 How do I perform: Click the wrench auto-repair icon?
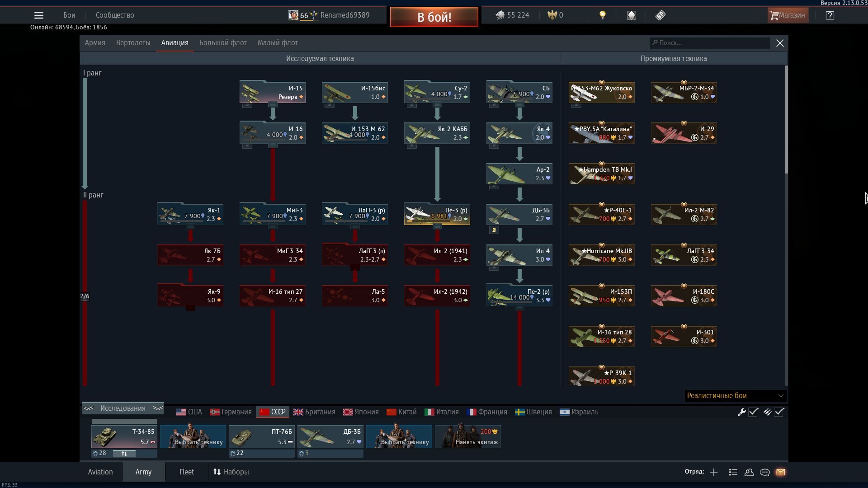[x=741, y=412]
